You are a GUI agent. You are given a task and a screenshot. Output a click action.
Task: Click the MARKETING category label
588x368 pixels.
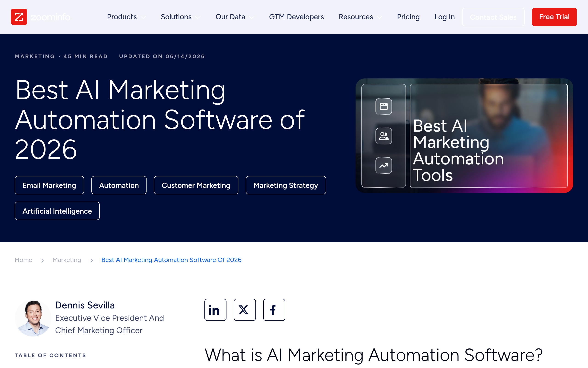point(35,57)
